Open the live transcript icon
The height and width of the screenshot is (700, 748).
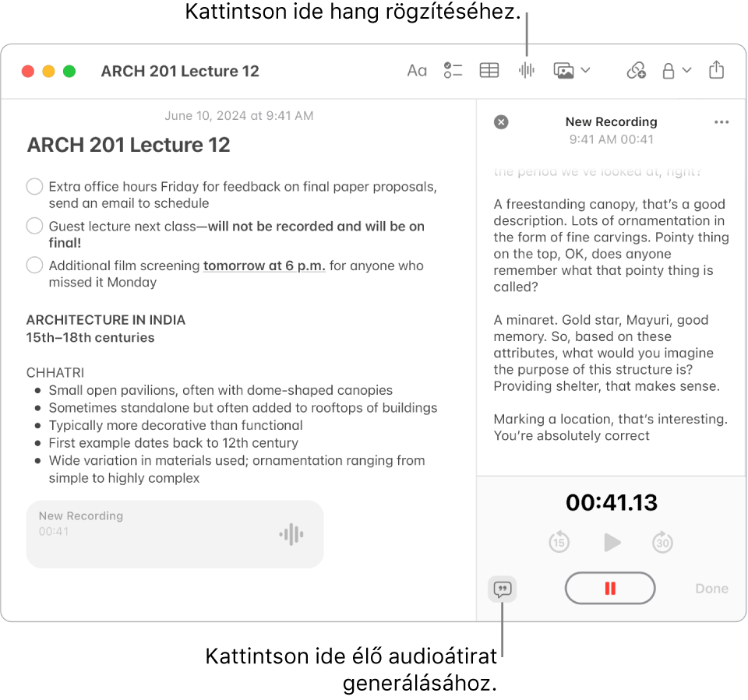[x=502, y=590]
